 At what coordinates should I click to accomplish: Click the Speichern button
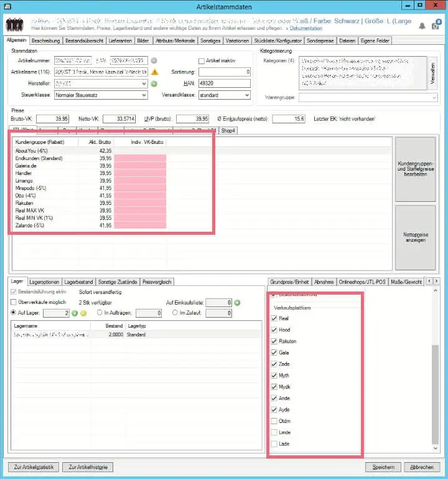click(x=383, y=467)
